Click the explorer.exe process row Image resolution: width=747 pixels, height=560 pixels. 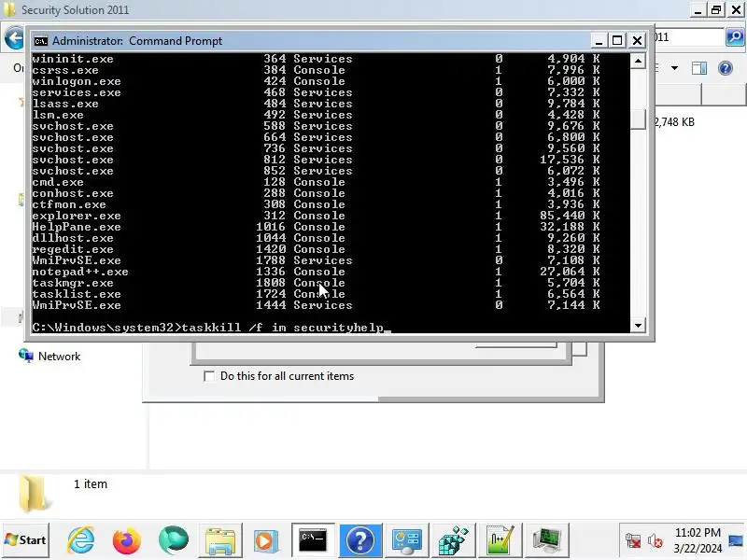(316, 216)
